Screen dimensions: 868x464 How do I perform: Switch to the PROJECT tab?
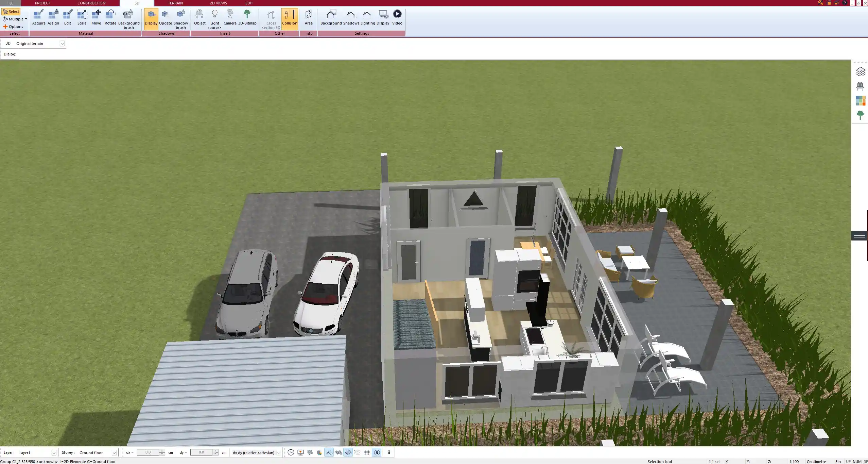tap(42, 3)
